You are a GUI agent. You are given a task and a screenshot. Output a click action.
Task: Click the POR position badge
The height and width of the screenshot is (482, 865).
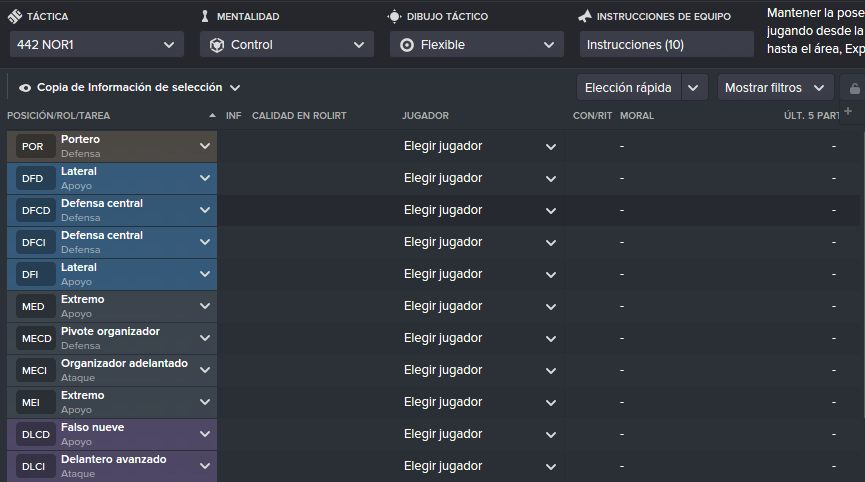[33, 147]
